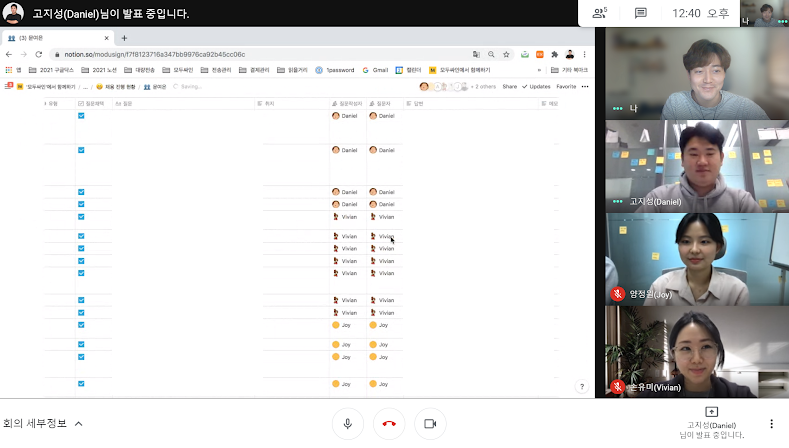Open Updates in the Notion top bar
Image resolution: width=789 pixels, height=448 pixels.
[x=536, y=87]
